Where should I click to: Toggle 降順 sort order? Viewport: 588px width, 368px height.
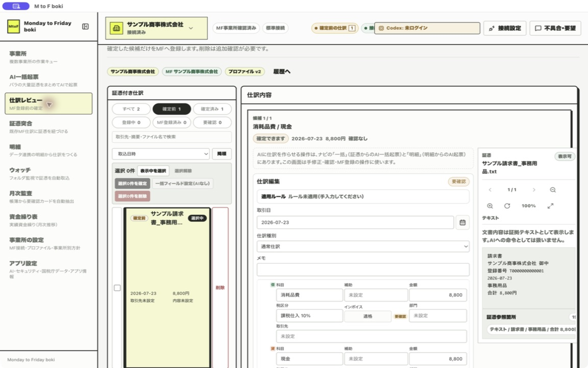click(x=222, y=154)
